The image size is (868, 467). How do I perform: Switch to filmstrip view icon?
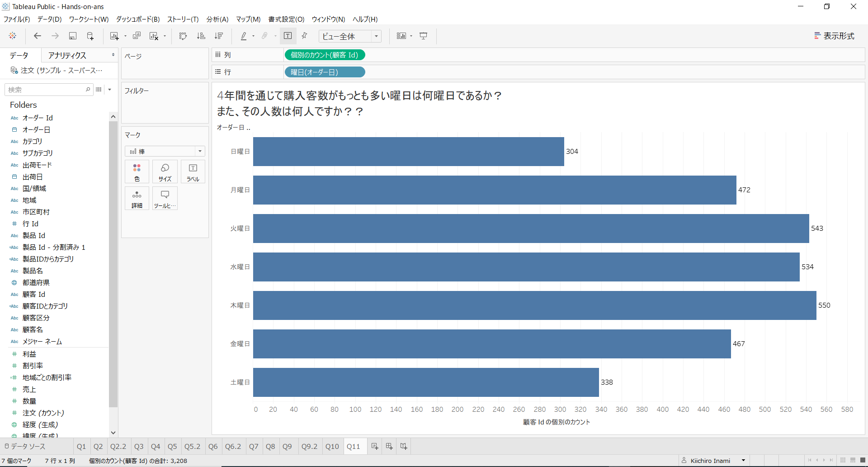(853, 460)
